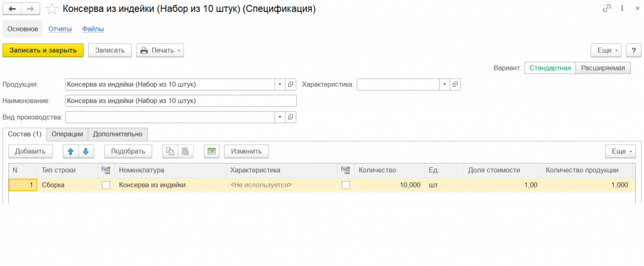
Task: Click formula column header before Количество
Action: click(x=346, y=170)
